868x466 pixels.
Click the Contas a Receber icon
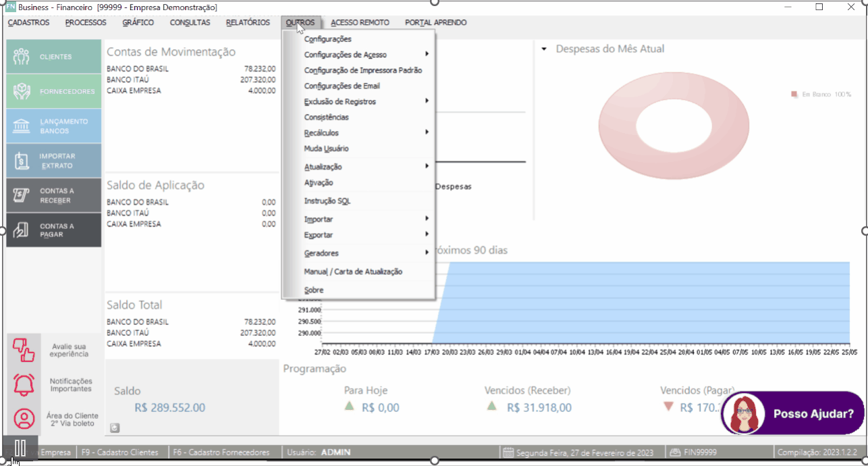[22, 196]
